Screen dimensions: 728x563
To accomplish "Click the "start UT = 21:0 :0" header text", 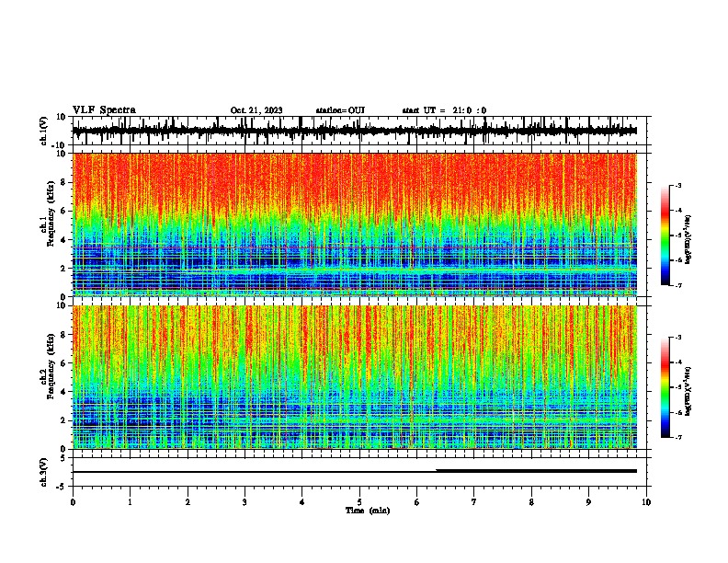I will [x=444, y=110].
